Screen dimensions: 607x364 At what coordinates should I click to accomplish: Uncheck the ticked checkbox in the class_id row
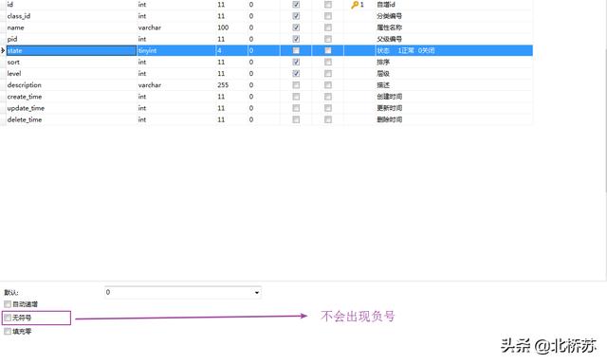coord(296,16)
